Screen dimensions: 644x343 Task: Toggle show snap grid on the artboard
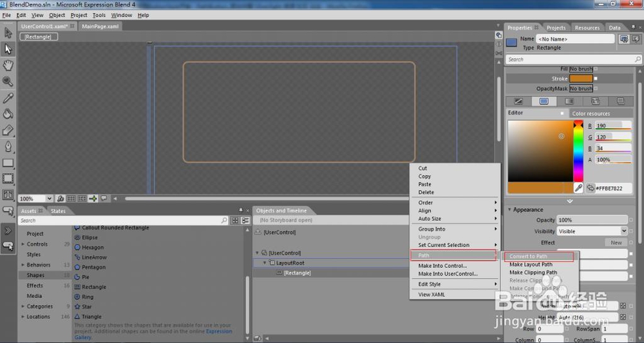pos(71,199)
